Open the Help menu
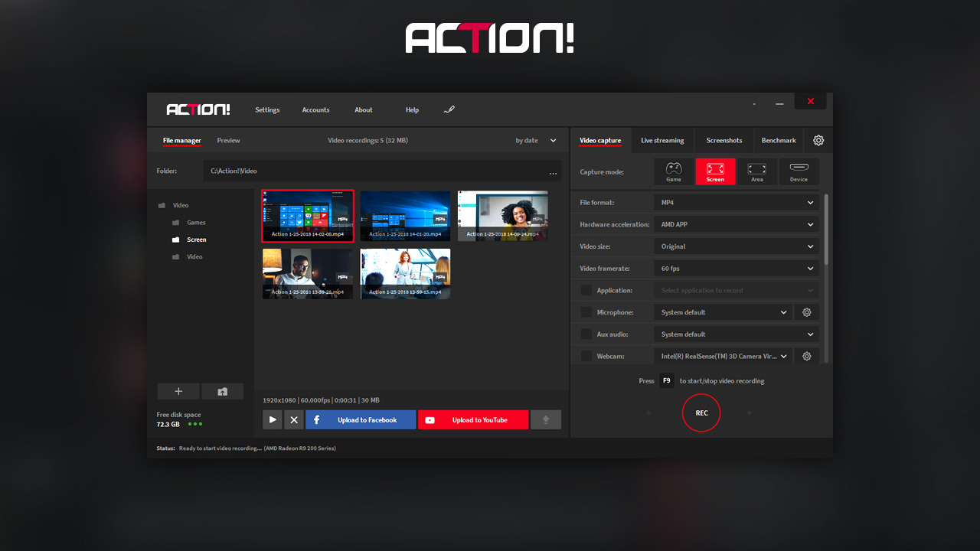This screenshot has height=551, width=980. point(412,109)
